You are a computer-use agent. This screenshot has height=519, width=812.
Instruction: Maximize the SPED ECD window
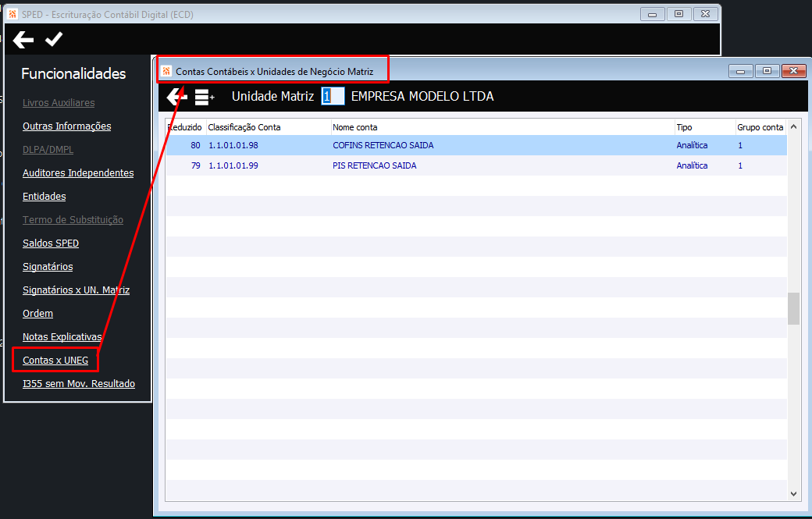[x=679, y=14]
